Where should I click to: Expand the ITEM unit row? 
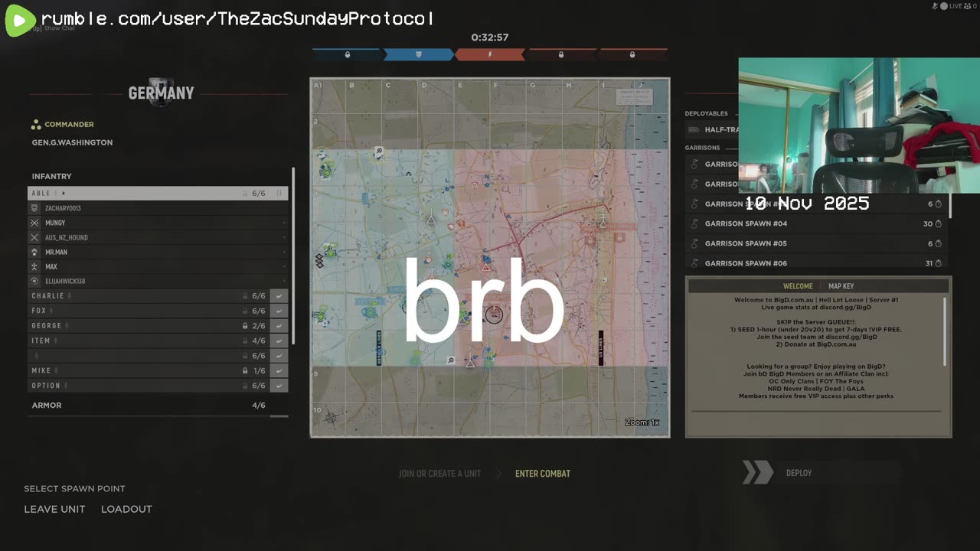(149, 341)
